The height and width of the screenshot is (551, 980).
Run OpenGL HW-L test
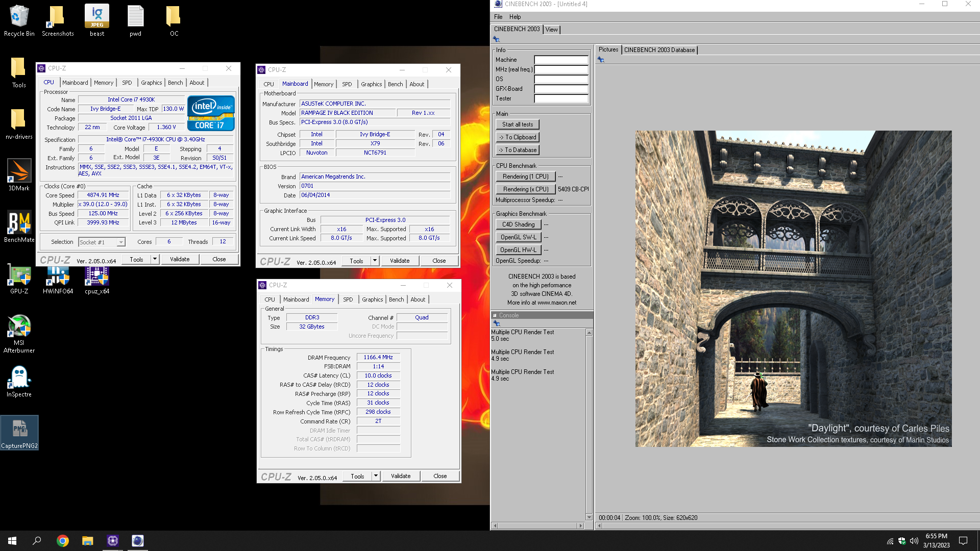tap(518, 250)
